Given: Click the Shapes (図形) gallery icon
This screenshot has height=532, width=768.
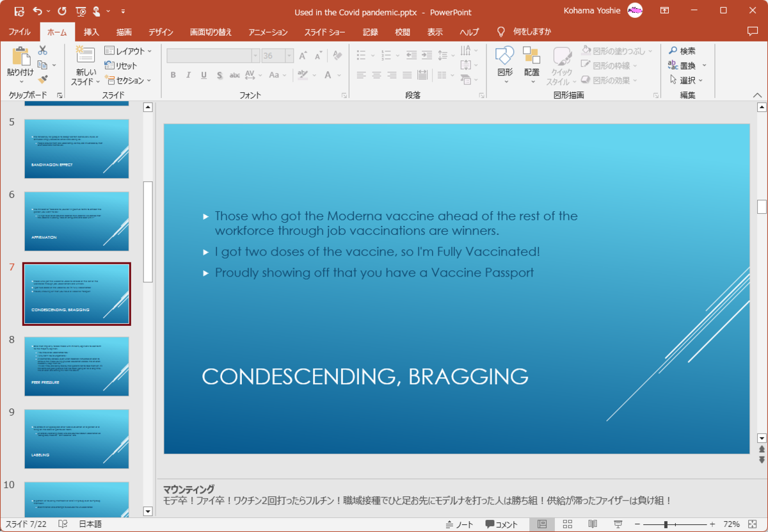Looking at the screenshot, I should point(505,56).
